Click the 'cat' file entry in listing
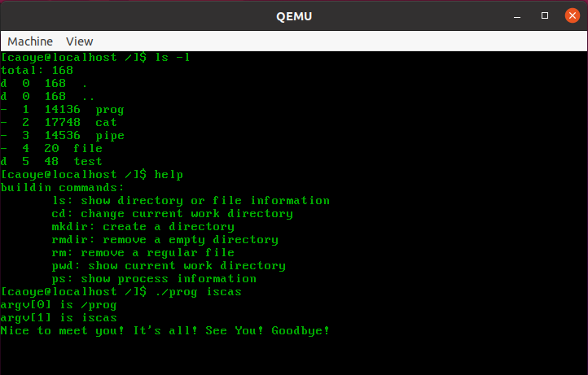Image resolution: width=588 pixels, height=375 pixels. (x=106, y=123)
